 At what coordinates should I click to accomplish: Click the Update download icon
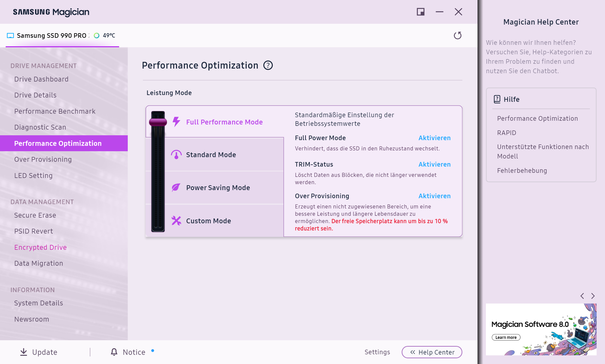point(24,352)
